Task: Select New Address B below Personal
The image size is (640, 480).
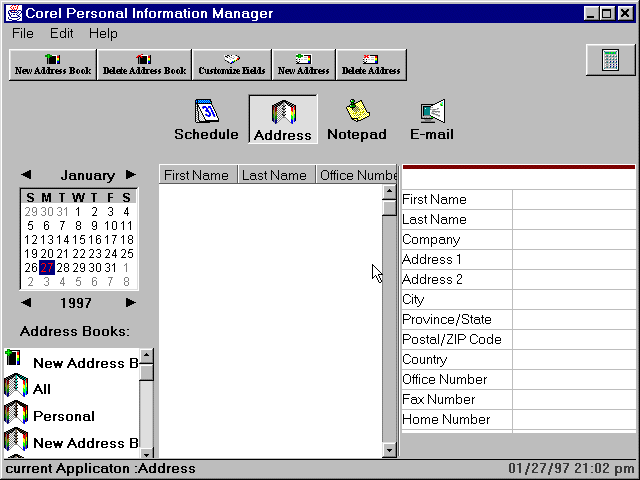Action: 72,442
